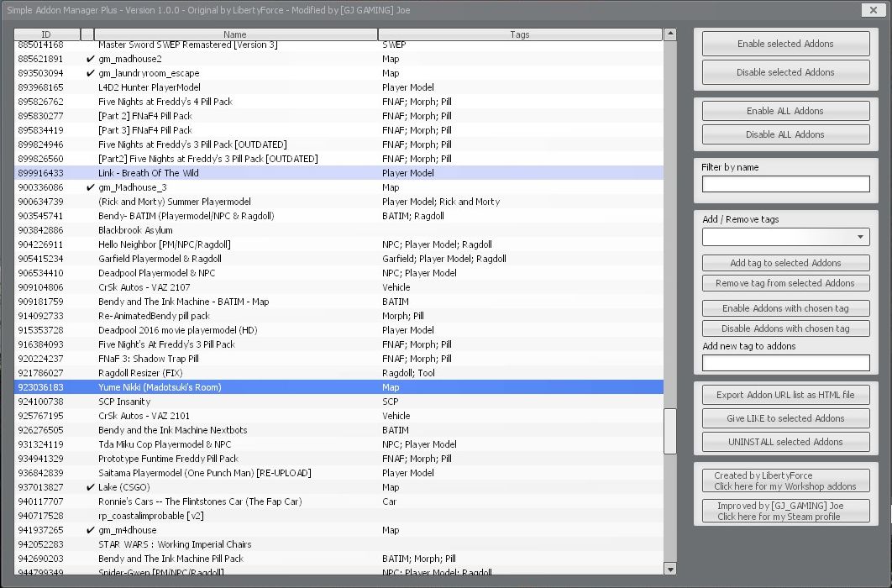Open the Add / Remove tags dropdown

(785, 237)
